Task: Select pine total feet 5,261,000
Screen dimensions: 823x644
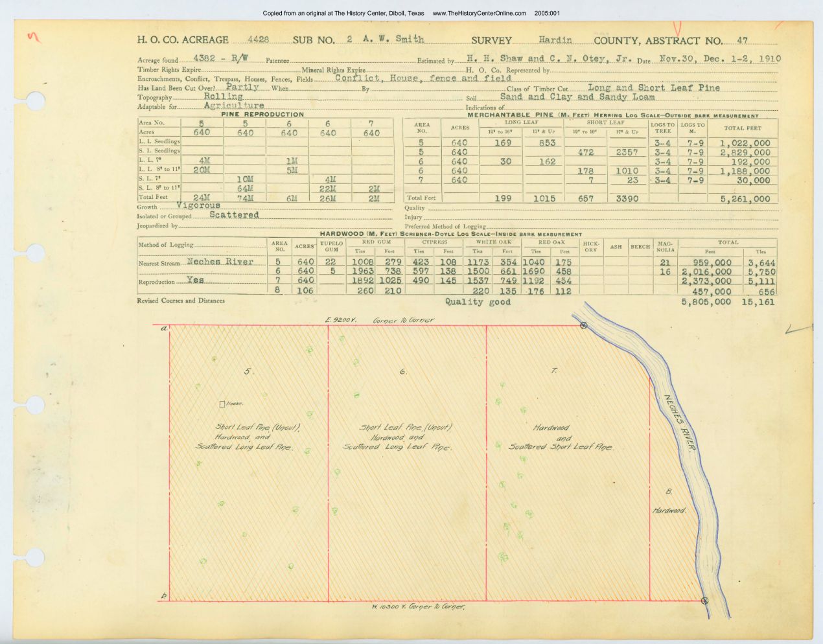Action: coord(745,199)
